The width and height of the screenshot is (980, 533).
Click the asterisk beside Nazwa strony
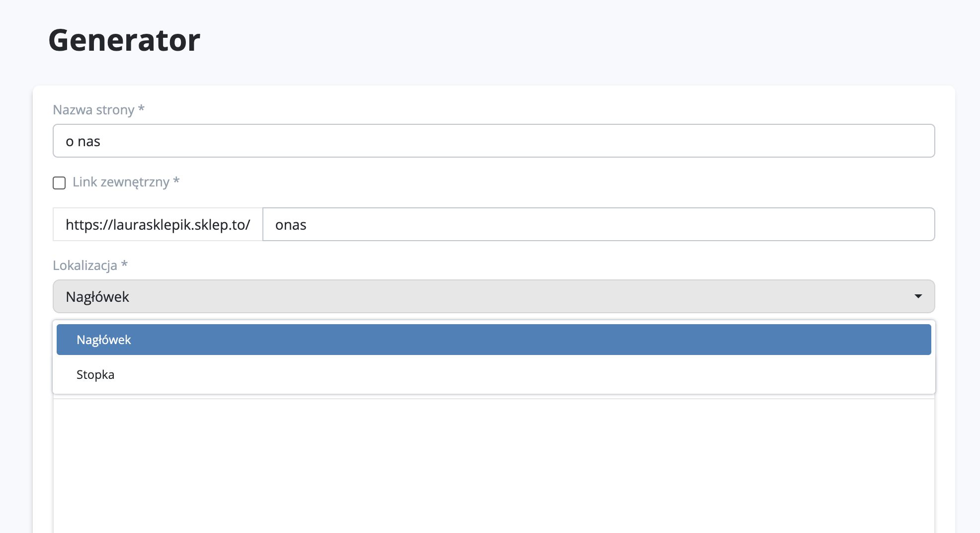point(141,108)
